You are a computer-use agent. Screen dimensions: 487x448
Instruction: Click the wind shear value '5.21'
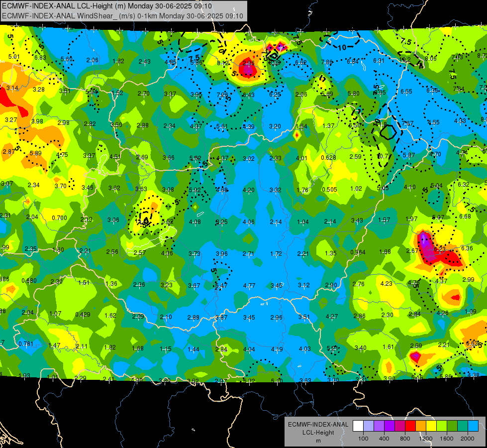pyautogui.click(x=332, y=348)
